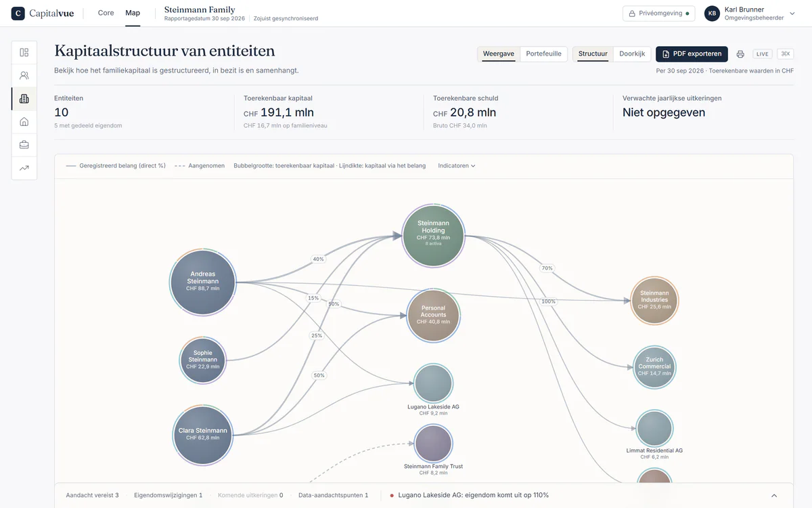
Task: Click the 70% ownership edge label
Action: click(547, 268)
